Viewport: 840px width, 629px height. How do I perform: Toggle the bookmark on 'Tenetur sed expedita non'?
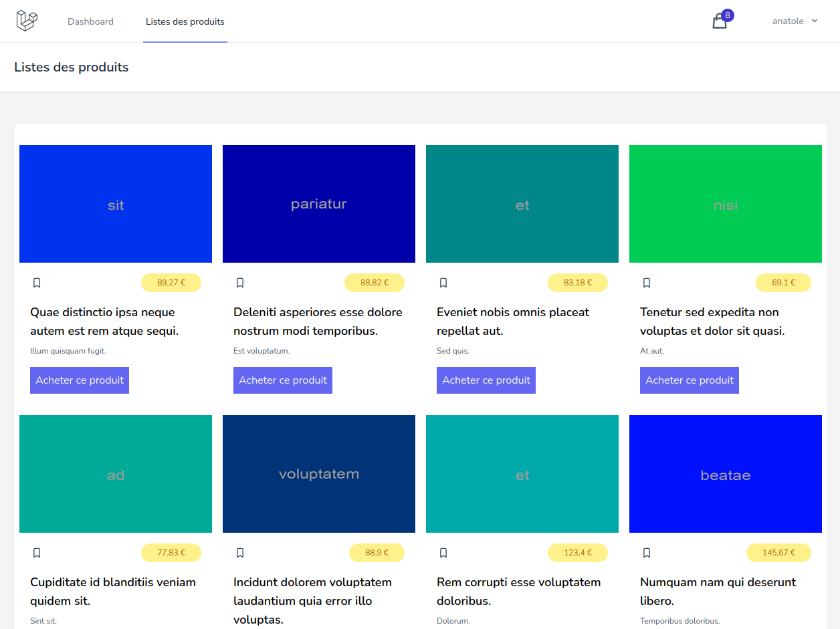tap(647, 283)
